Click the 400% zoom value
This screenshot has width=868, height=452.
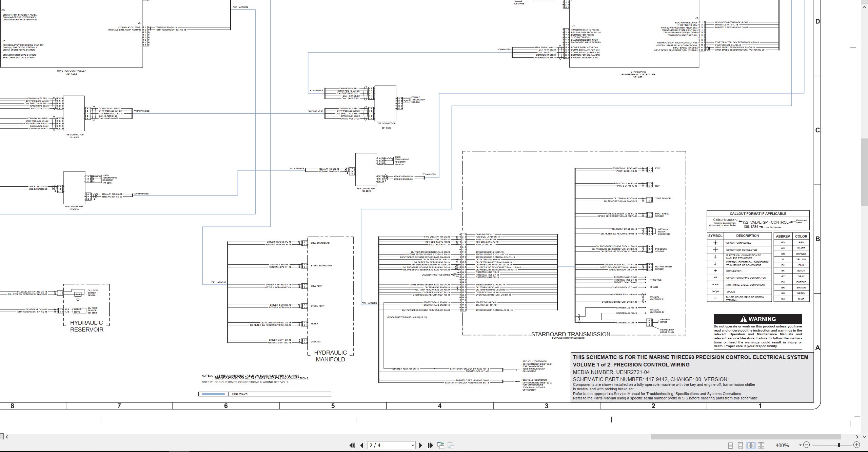click(x=782, y=445)
